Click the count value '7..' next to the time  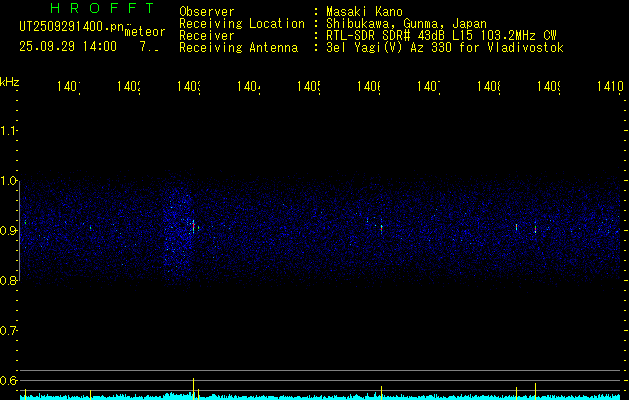tap(149, 47)
